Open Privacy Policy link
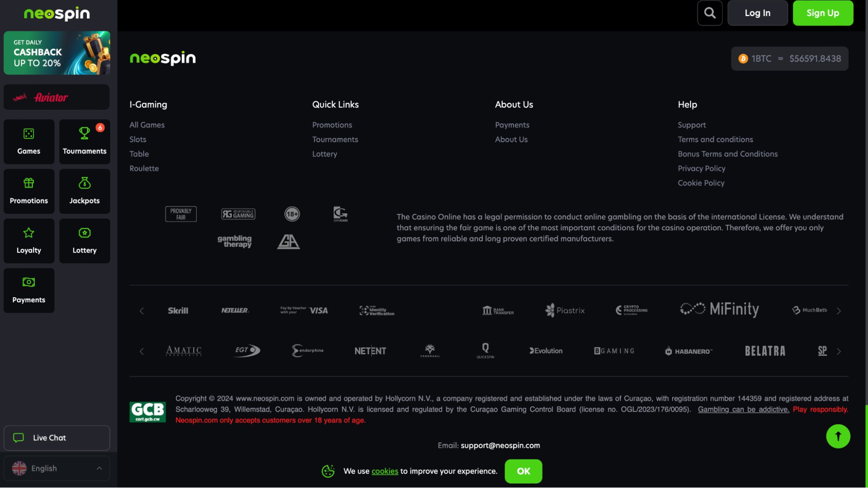Image resolution: width=868 pixels, height=488 pixels. coord(701,168)
